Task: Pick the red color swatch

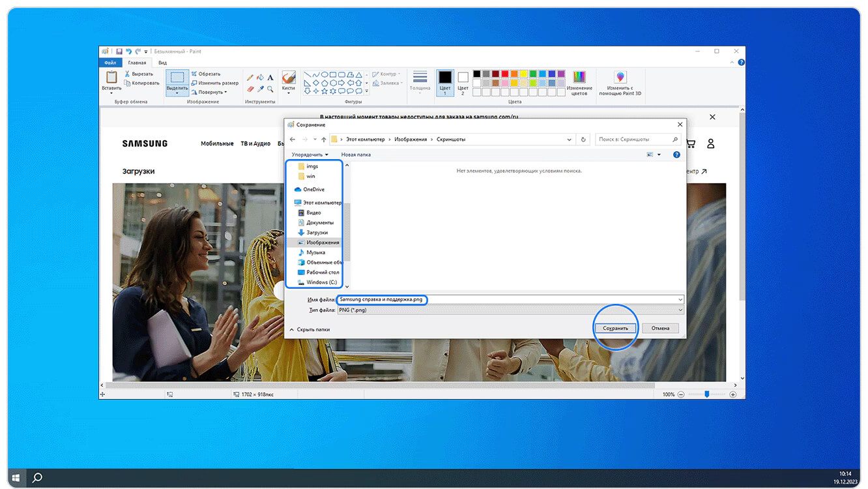Action: pos(505,74)
